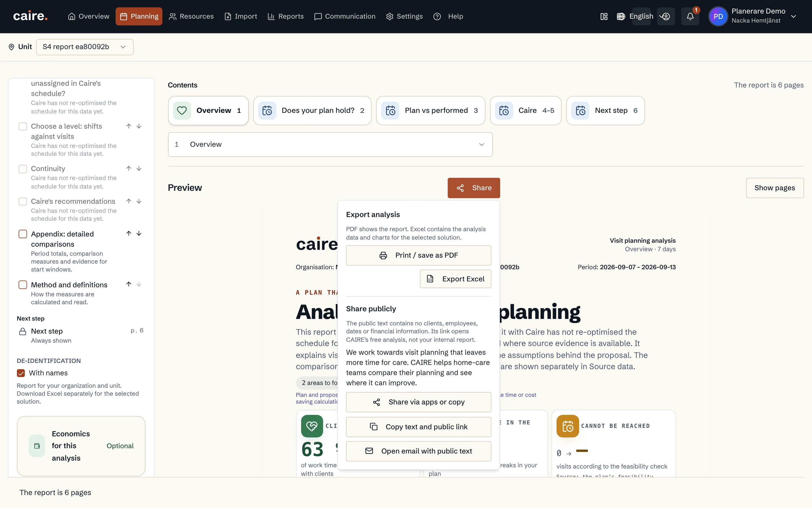Screen dimensions: 812x508
Task: Open the Economics for this analysis card
Action: (81, 446)
